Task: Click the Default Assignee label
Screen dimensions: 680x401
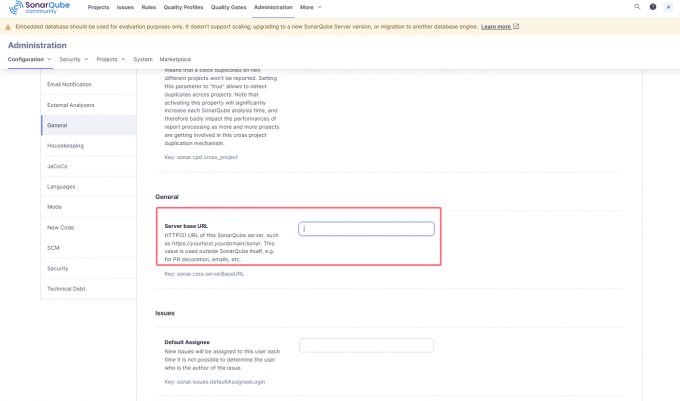Action: click(187, 342)
